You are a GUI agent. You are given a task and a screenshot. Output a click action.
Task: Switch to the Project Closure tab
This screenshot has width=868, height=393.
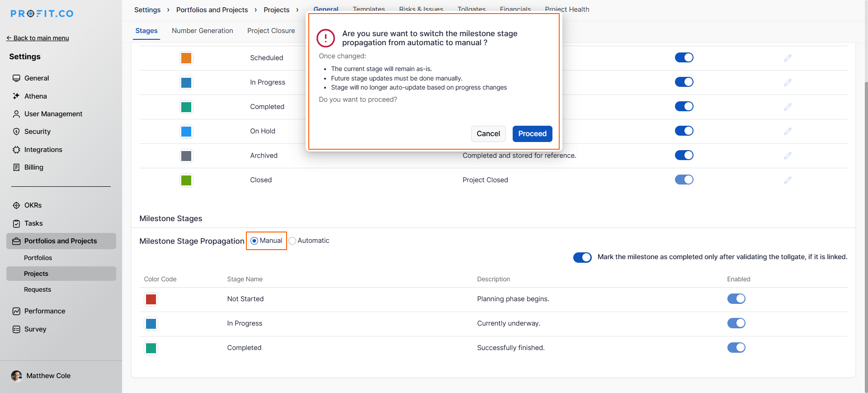click(x=271, y=31)
